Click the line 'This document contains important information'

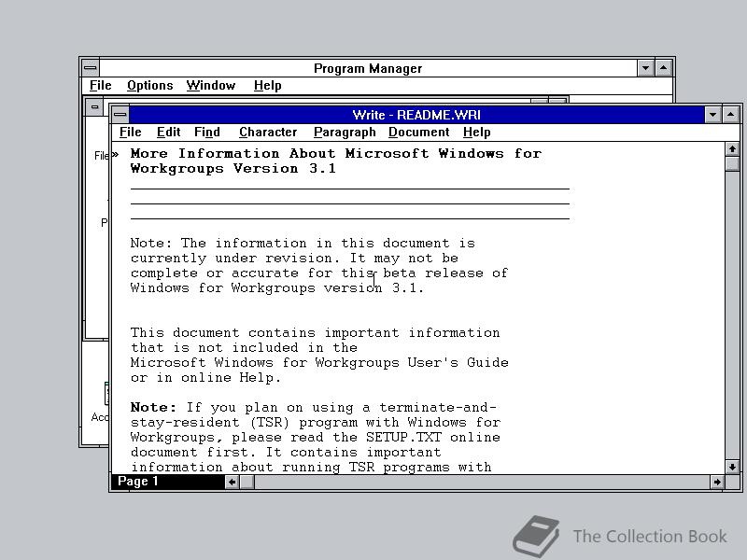click(315, 333)
